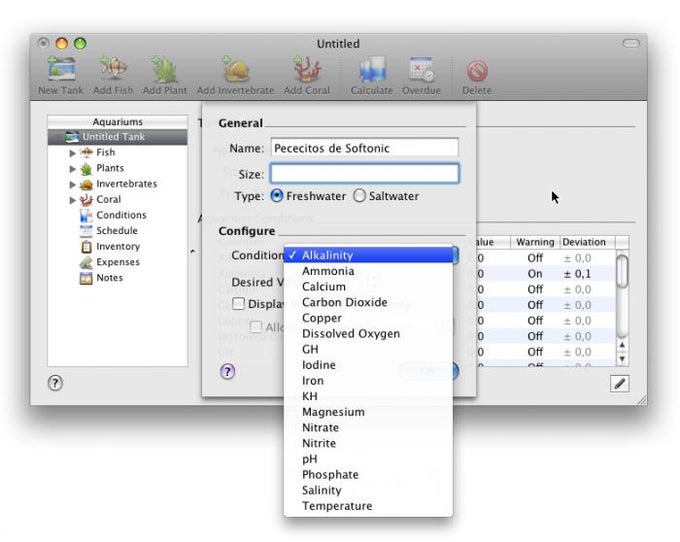Click the scroll down arrow in conditions table
Viewport: 680px width, 542px height.
coord(622,359)
